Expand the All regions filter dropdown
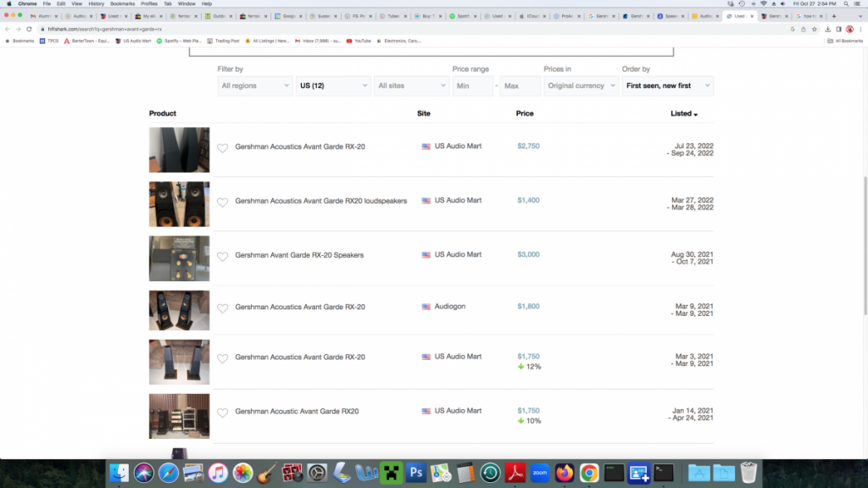Image resolution: width=868 pixels, height=488 pixels. coord(254,86)
